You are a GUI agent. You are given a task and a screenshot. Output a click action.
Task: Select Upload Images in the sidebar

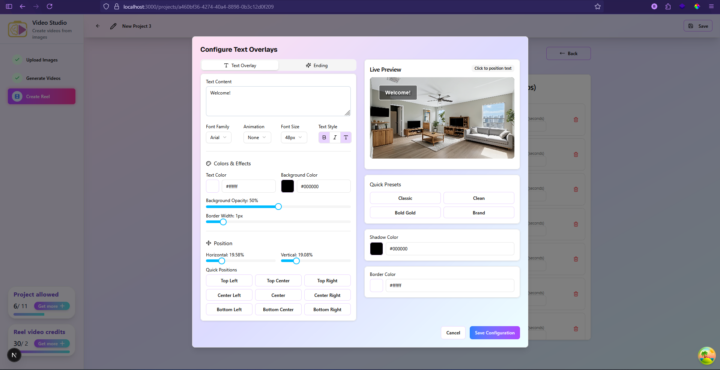tap(42, 60)
